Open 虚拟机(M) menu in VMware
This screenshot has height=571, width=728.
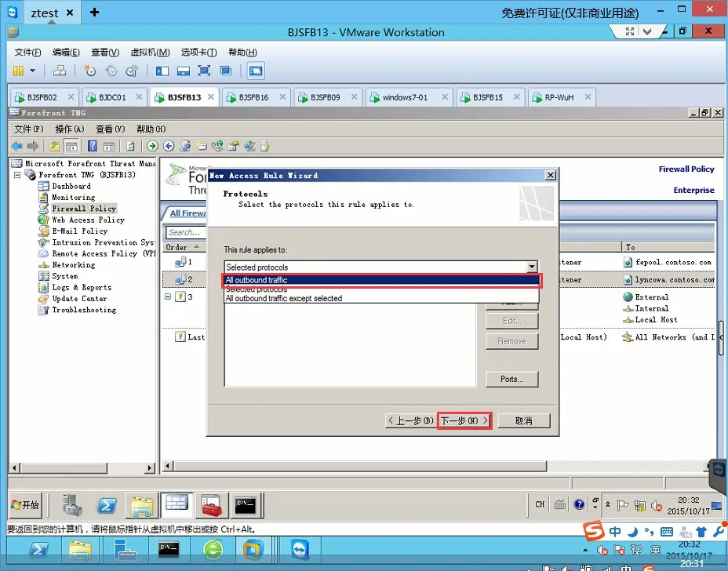coord(150,52)
